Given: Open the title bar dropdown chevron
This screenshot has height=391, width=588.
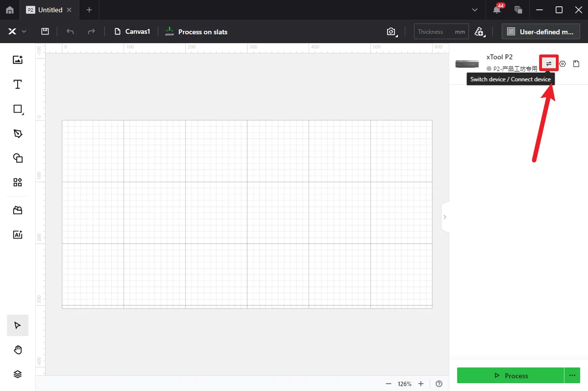Looking at the screenshot, I should point(474,10).
